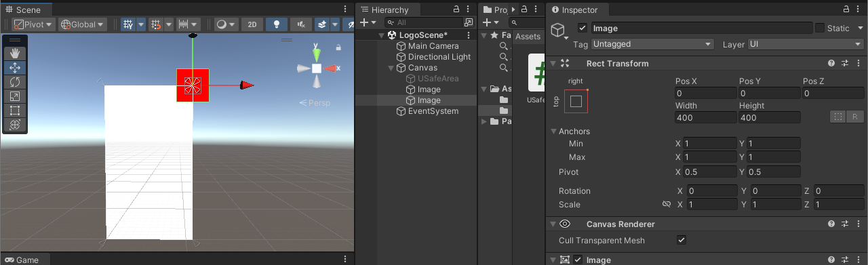
Task: Open Hierarchy search in window icon
Action: pos(469,22)
